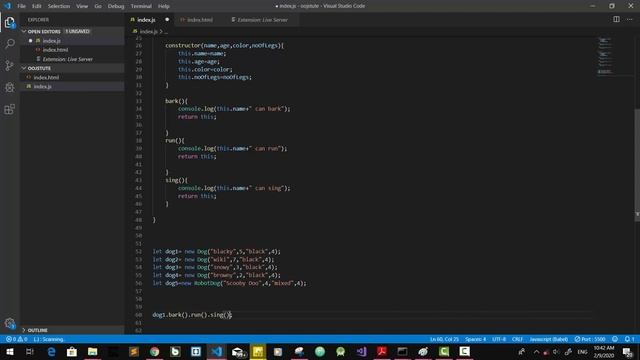Open Adobe Acrobat from the taskbar
Viewport: 640px width, 360px height.
click(382, 351)
